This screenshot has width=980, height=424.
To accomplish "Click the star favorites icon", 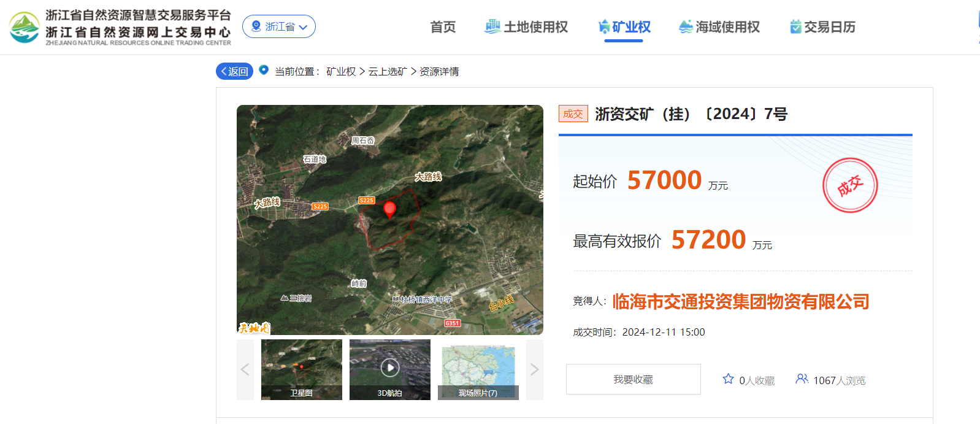I will pyautogui.click(x=728, y=379).
